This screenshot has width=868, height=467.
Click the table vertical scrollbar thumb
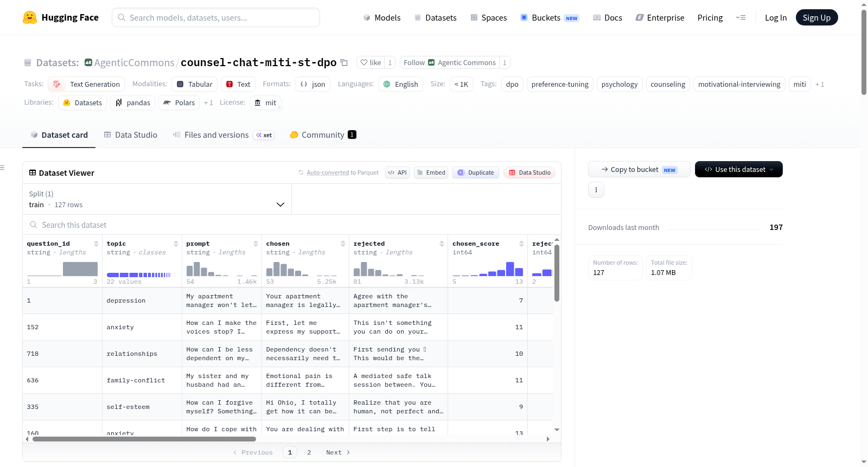pos(557,273)
